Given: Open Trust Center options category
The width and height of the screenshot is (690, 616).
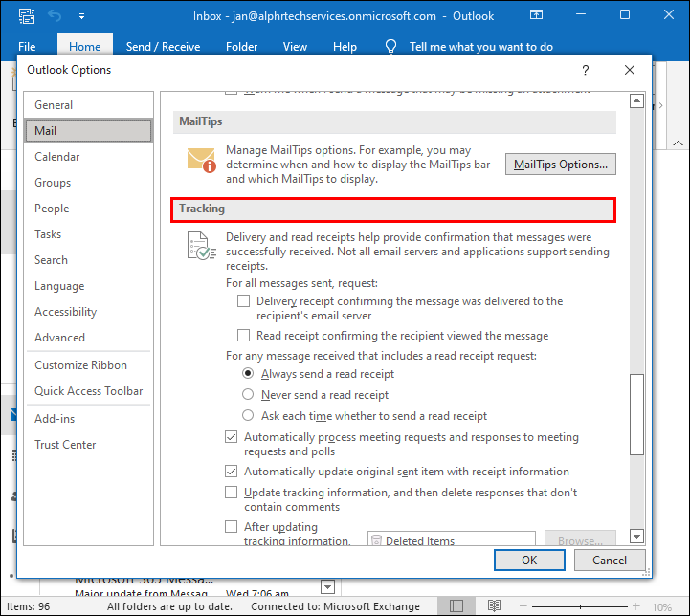Looking at the screenshot, I should [x=88, y=445].
